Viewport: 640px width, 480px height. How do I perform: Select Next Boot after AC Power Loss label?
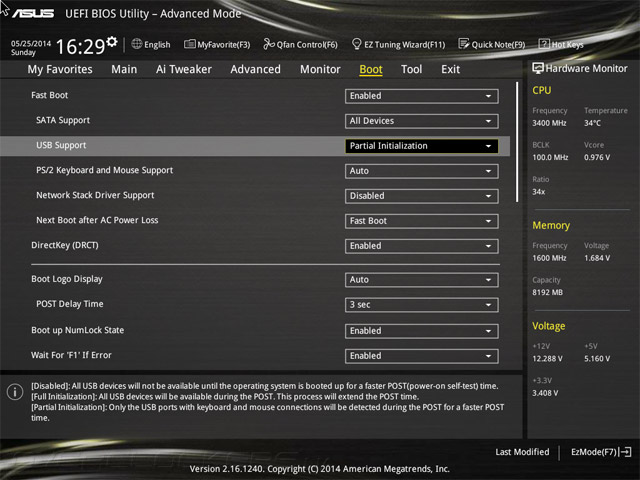(x=97, y=220)
